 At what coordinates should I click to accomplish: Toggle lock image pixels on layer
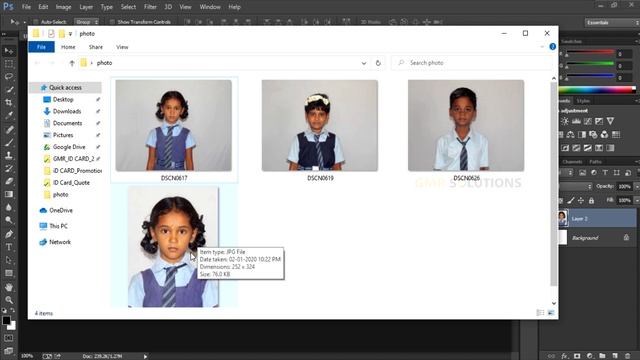click(571, 200)
